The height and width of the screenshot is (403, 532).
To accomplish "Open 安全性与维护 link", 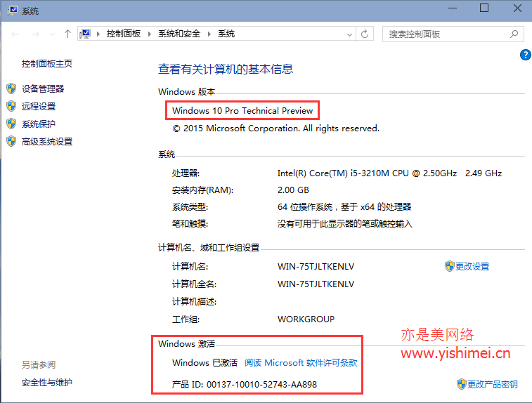I will [47, 383].
